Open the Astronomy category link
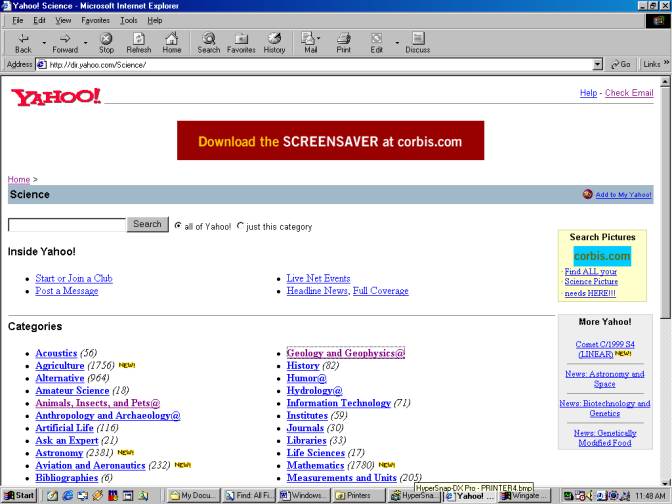The width and height of the screenshot is (672, 504). [59, 453]
